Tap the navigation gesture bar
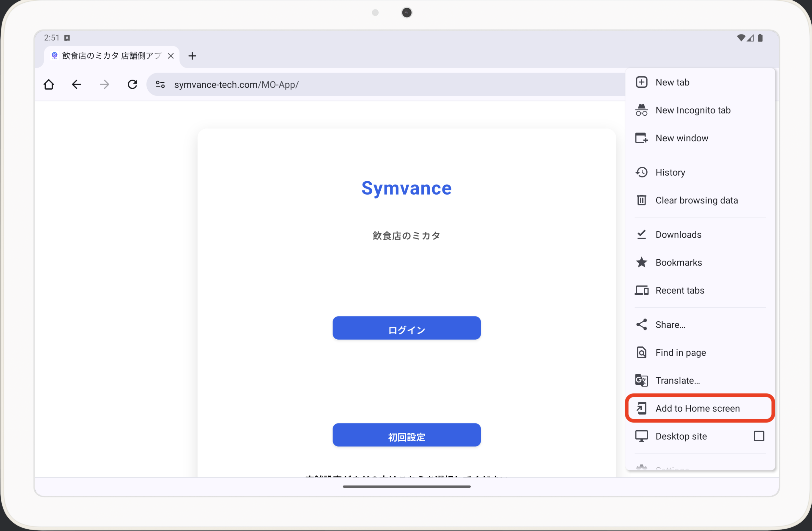The height and width of the screenshot is (531, 812). [407, 487]
